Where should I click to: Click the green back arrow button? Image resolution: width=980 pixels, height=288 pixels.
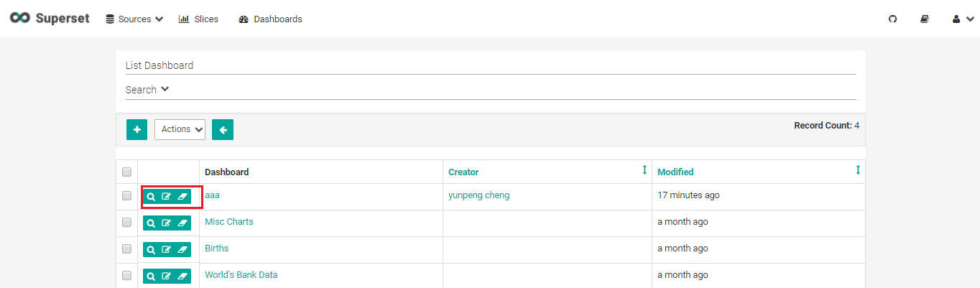point(223,129)
